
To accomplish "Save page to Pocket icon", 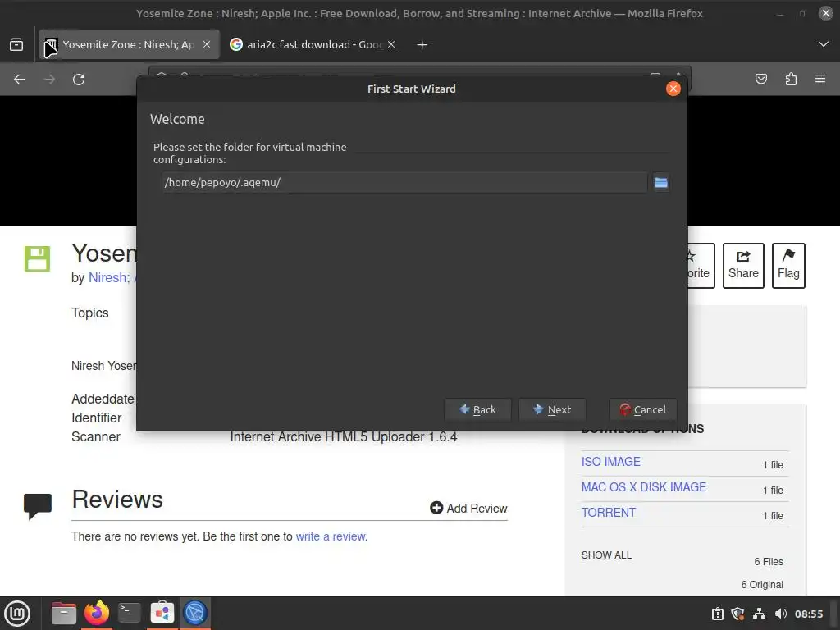I will coord(761,80).
